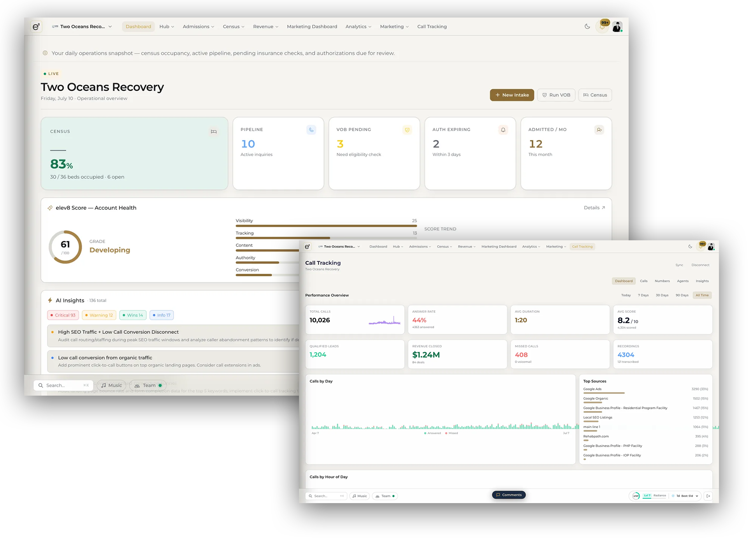Viewport: 754px width, 560px height.
Task: Toggle the Wins 14 insights filter
Action: tap(133, 315)
